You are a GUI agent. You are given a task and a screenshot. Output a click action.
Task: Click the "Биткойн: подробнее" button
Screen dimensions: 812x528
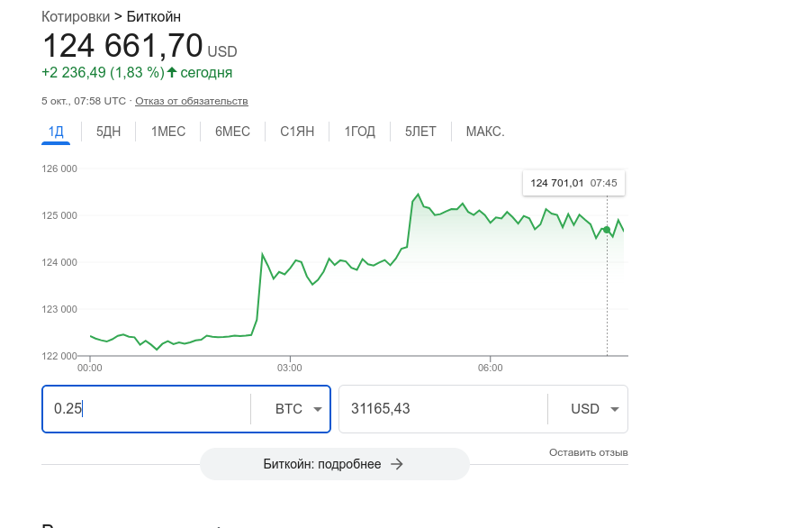334,464
